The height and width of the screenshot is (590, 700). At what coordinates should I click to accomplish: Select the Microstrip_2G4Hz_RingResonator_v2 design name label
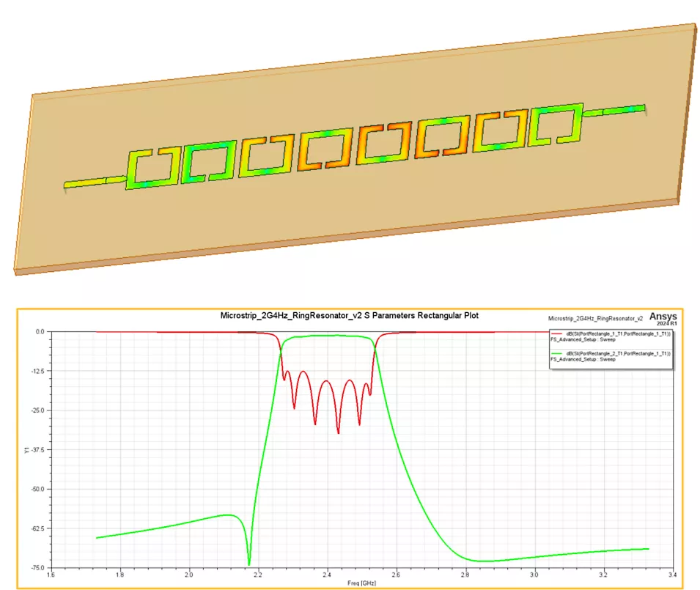click(x=595, y=319)
